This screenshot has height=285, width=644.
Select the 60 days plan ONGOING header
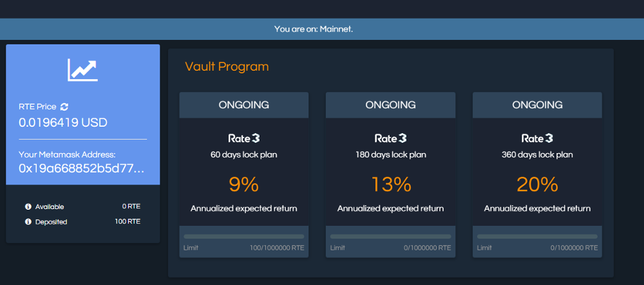(x=244, y=105)
